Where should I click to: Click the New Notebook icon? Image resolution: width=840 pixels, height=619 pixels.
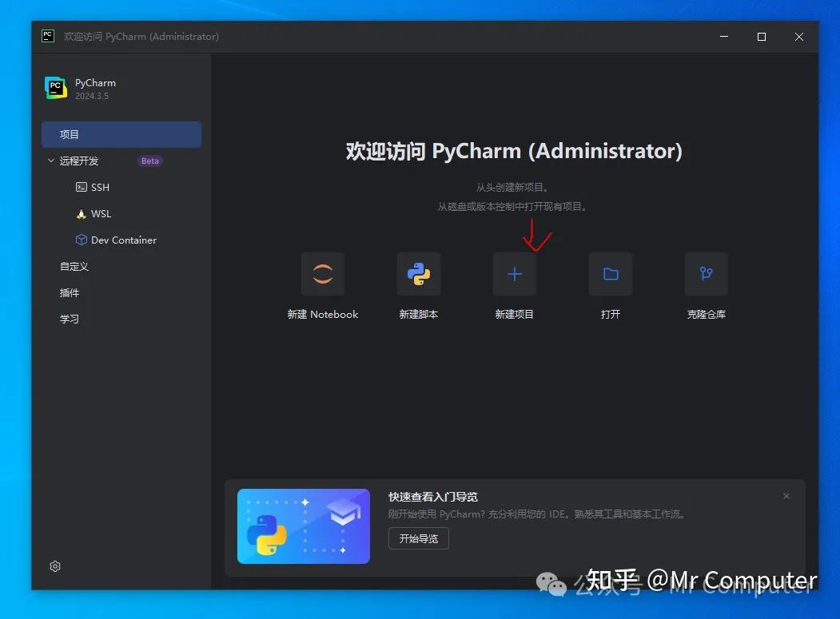click(x=322, y=274)
